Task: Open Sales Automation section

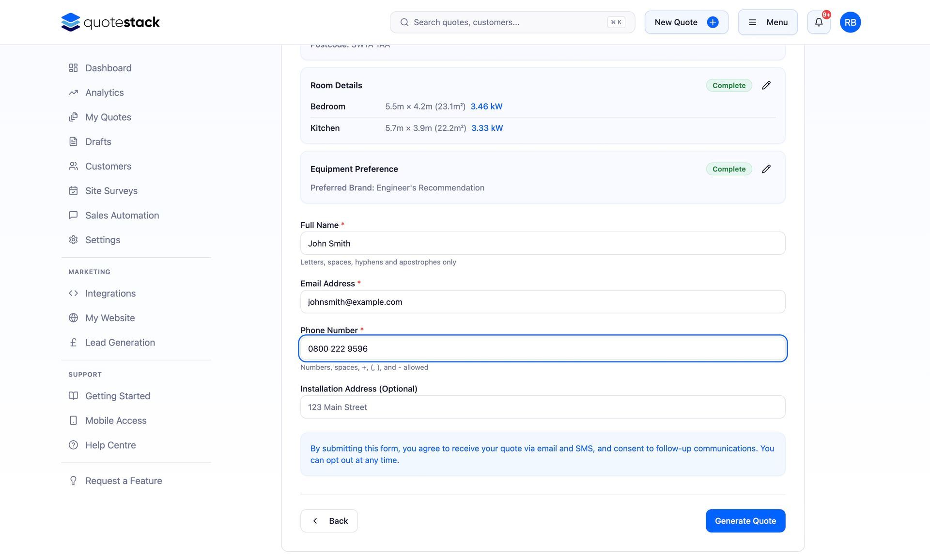Action: pyautogui.click(x=122, y=216)
